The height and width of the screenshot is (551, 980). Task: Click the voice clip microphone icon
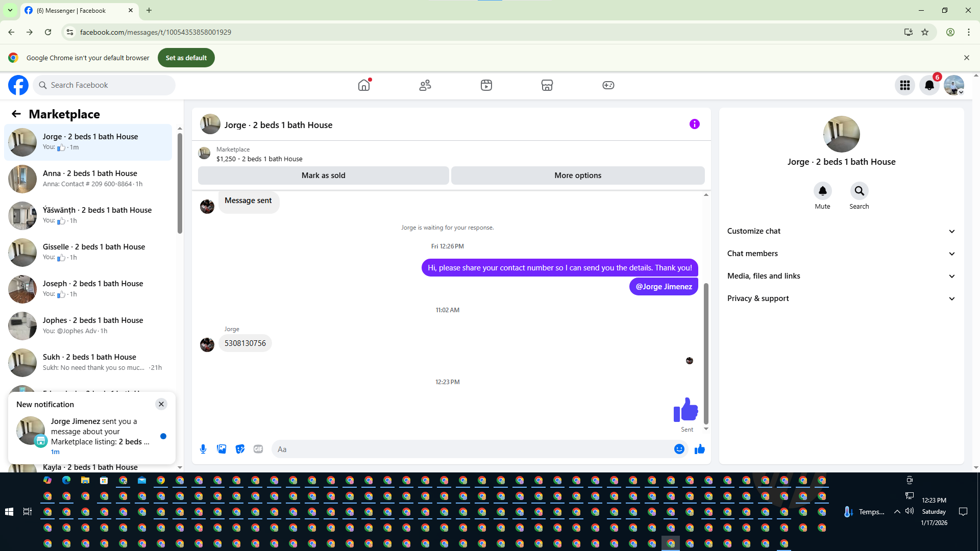[203, 449]
